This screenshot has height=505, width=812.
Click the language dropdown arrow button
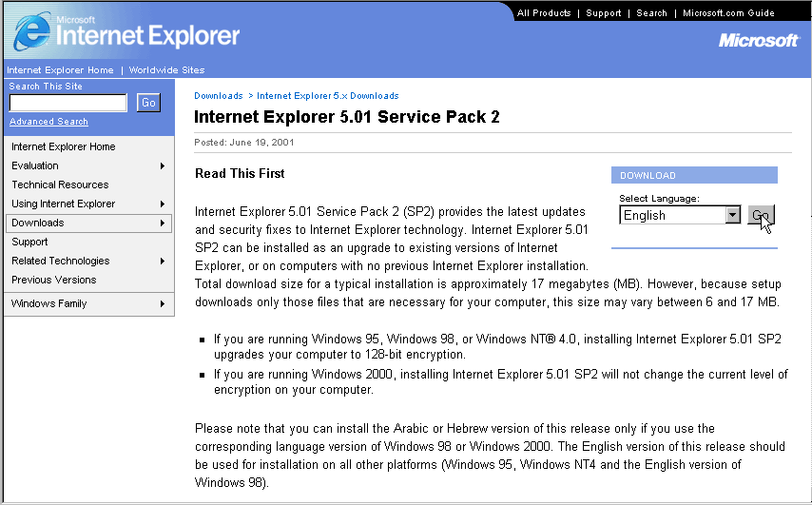(x=732, y=215)
